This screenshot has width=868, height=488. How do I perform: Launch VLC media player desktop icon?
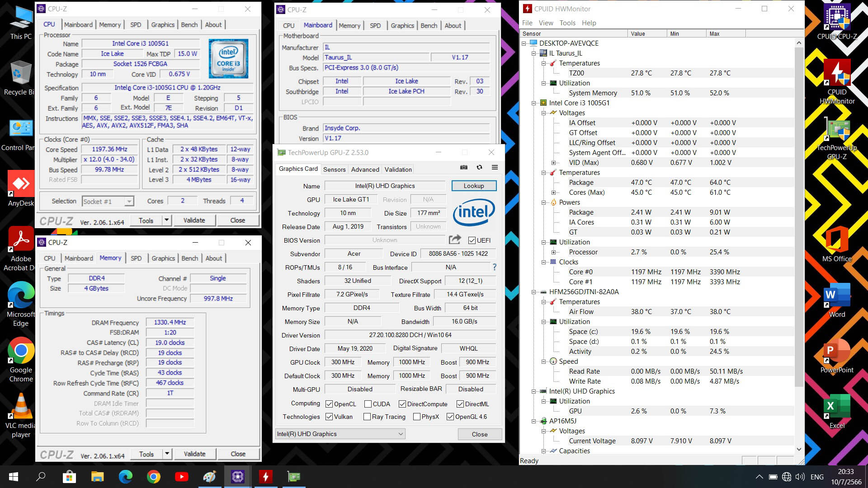pos(20,415)
